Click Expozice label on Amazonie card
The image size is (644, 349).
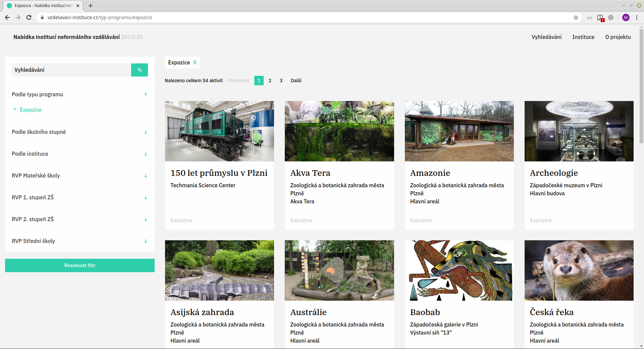[421, 220]
